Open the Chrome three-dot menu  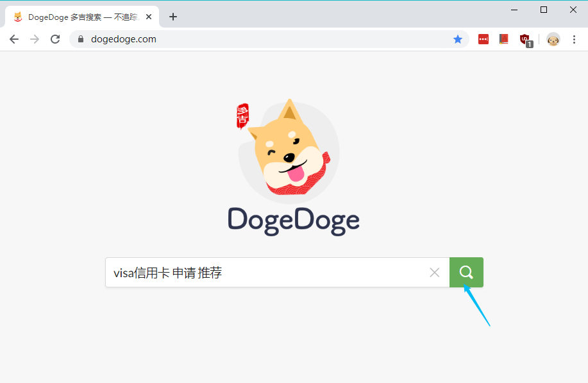click(574, 39)
